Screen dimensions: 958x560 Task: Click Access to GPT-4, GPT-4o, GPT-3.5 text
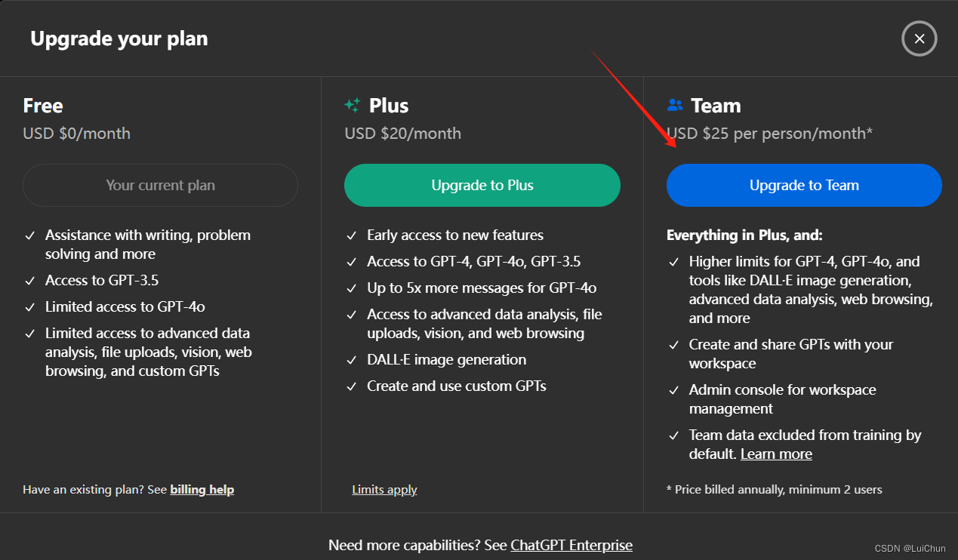(x=474, y=261)
